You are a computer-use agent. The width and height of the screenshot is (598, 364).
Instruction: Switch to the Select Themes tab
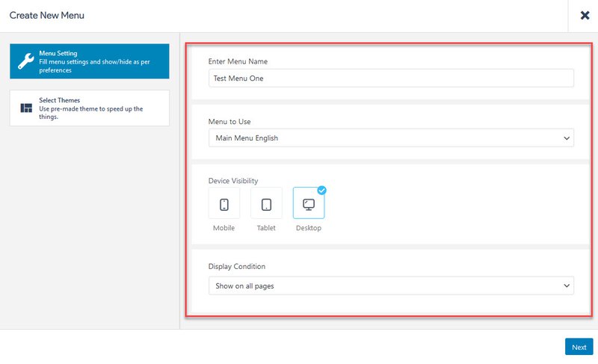(90, 108)
